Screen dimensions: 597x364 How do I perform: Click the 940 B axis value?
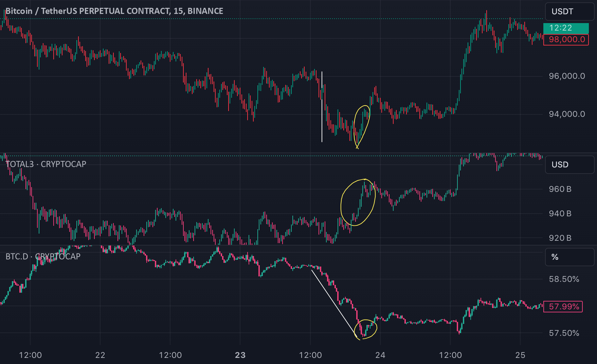560,214
